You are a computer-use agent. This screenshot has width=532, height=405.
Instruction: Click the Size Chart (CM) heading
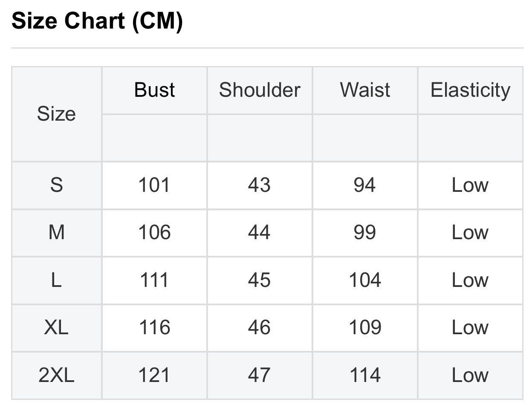click(x=97, y=21)
